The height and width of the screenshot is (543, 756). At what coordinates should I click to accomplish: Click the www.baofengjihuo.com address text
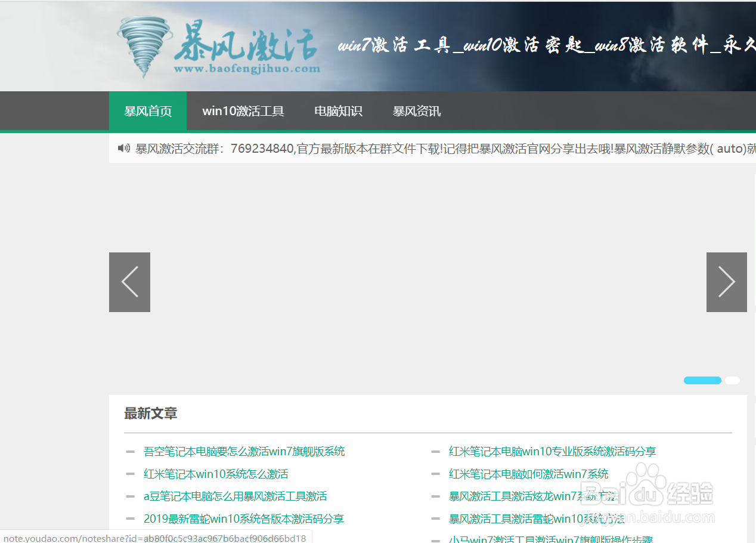coord(247,69)
